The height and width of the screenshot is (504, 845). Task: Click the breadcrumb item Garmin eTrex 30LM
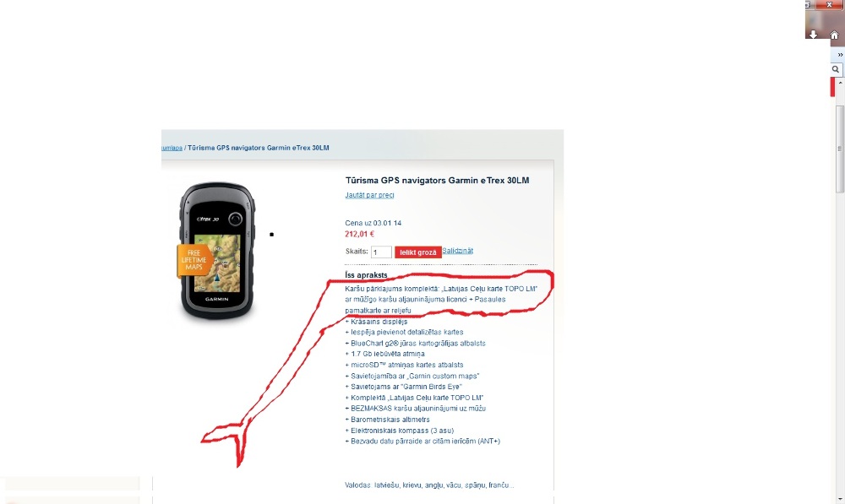point(258,148)
